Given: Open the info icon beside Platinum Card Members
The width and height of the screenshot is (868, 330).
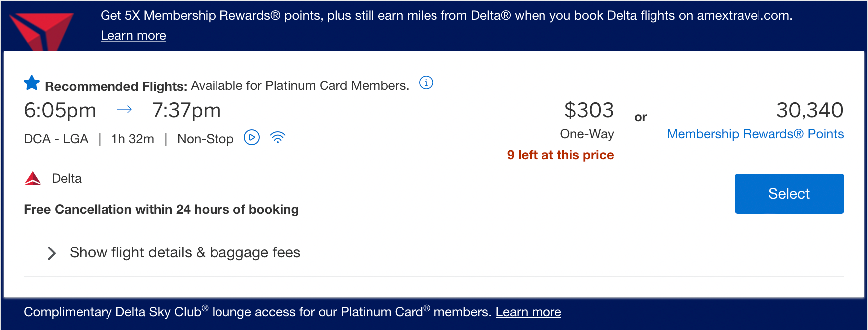Looking at the screenshot, I should click(426, 82).
